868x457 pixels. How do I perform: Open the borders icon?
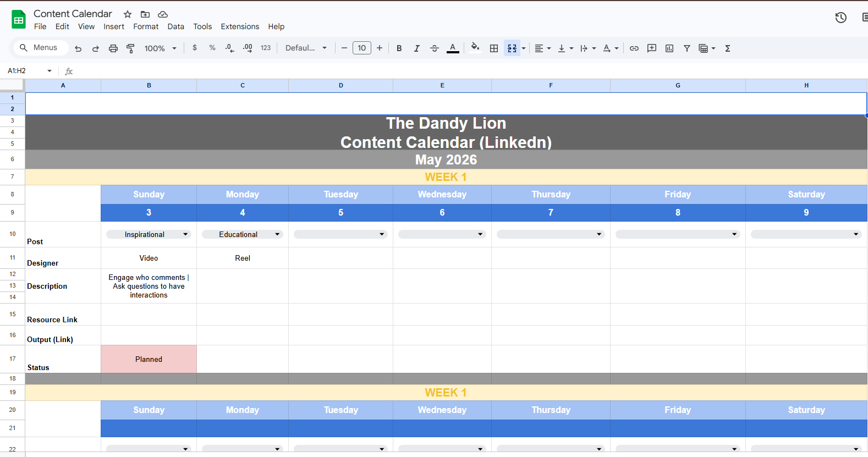494,48
